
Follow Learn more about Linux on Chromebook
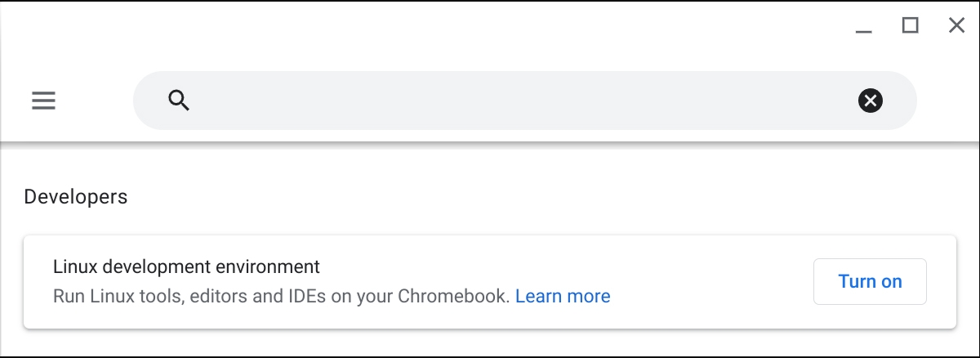tap(563, 296)
